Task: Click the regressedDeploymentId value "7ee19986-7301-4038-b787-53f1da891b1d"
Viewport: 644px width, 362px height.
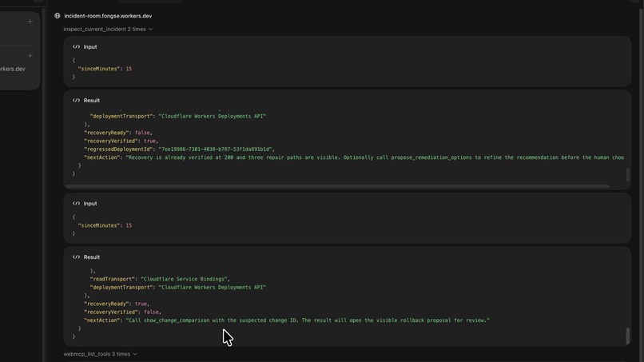Action: click(215, 149)
